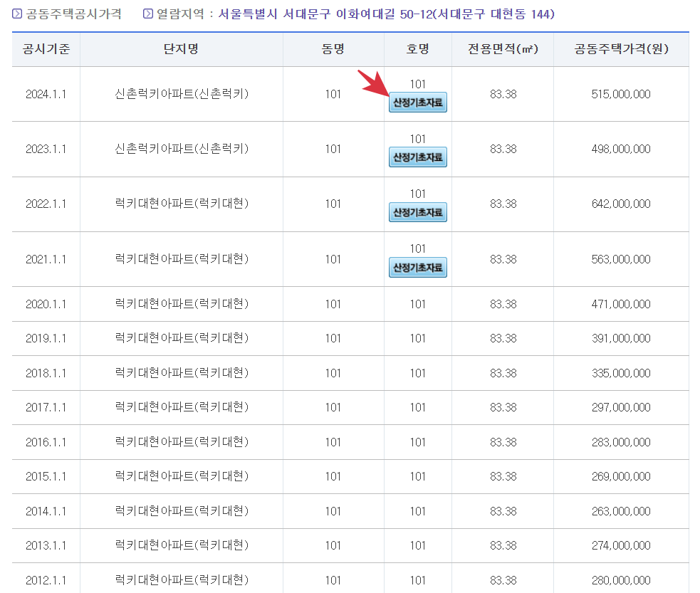This screenshot has height=593, width=700.
Task: Click 럭키대현아파트(럭키대현) in the 2022.1.1 row
Action: pos(182,204)
